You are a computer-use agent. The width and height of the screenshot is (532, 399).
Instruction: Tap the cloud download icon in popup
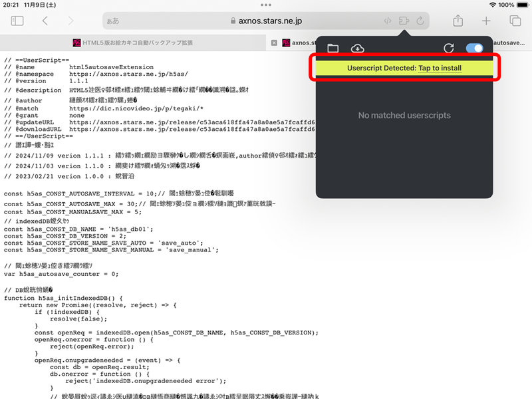point(358,49)
